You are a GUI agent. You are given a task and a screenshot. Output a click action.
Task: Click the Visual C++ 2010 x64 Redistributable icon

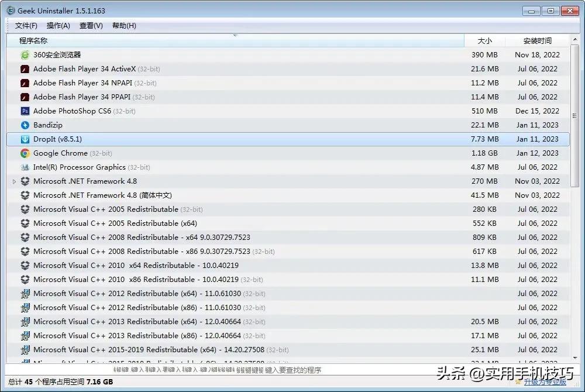pos(24,265)
